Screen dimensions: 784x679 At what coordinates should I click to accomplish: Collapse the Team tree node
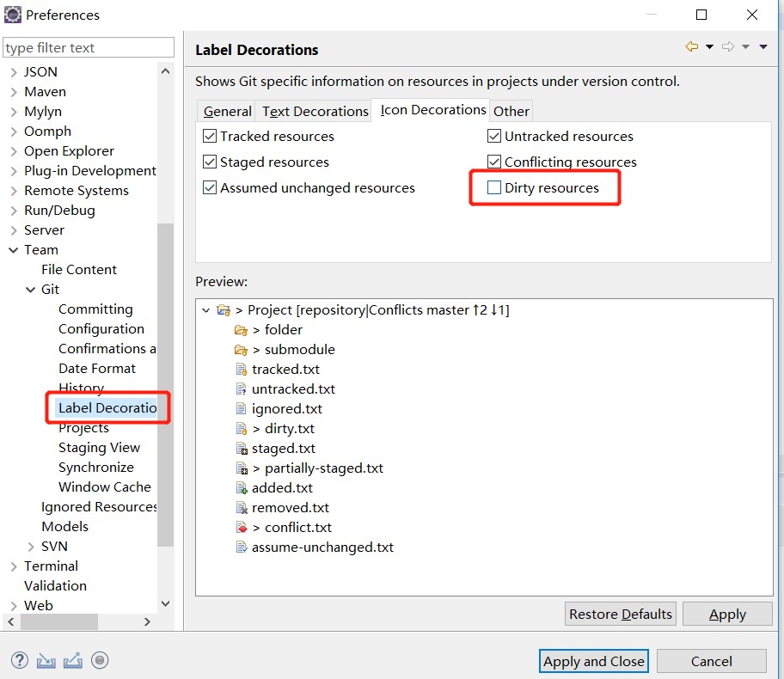point(14,250)
